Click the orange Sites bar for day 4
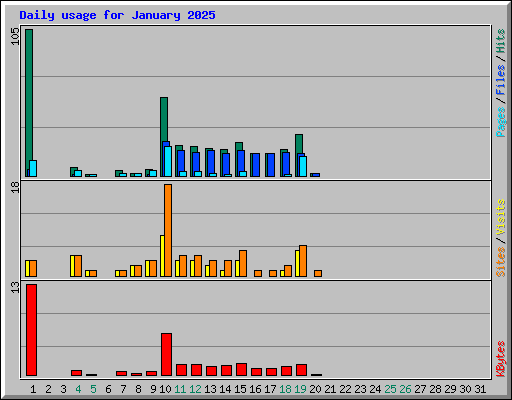 pyautogui.click(x=78, y=266)
